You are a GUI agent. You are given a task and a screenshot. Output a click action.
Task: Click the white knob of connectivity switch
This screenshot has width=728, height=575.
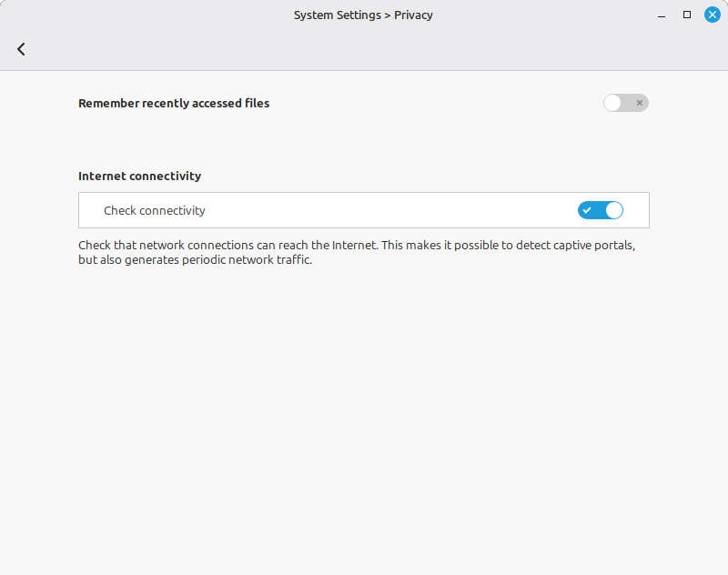[x=613, y=210]
